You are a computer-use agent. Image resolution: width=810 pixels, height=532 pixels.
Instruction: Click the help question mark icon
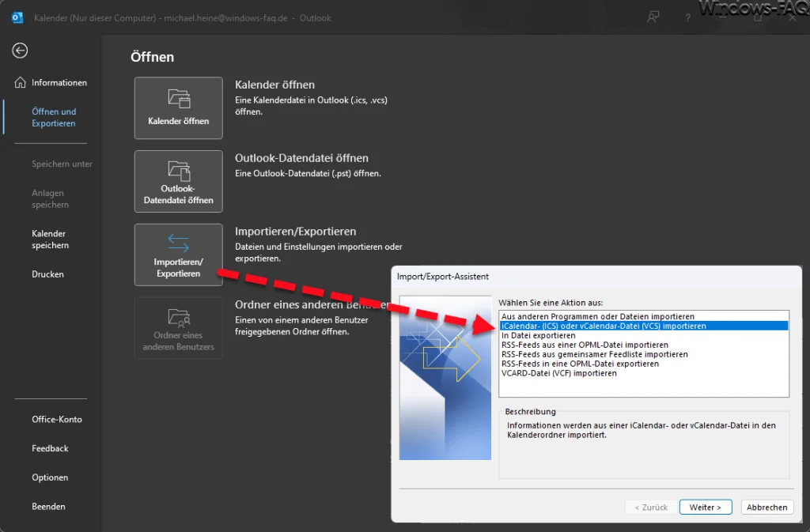[x=687, y=17]
